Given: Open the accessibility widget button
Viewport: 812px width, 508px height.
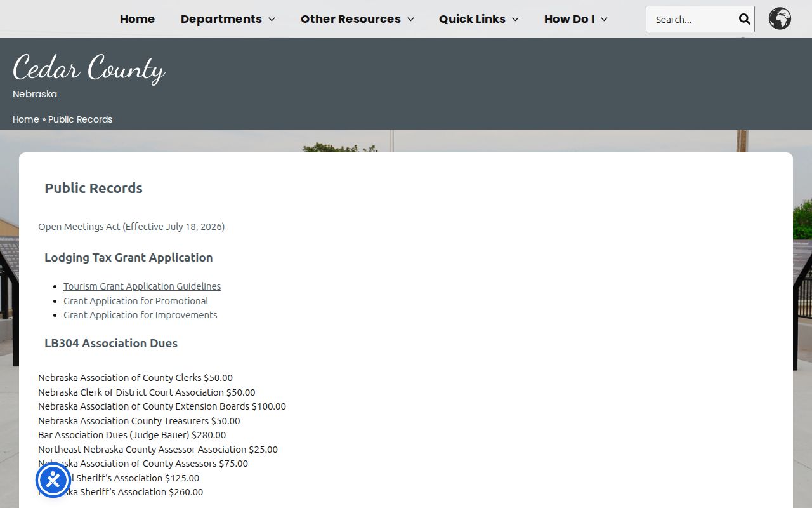Looking at the screenshot, I should [53, 480].
